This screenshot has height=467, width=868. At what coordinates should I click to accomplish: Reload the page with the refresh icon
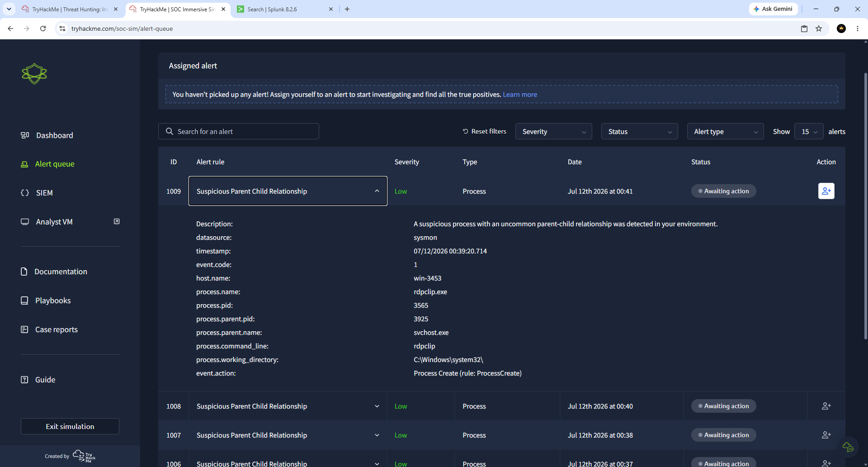click(x=43, y=29)
